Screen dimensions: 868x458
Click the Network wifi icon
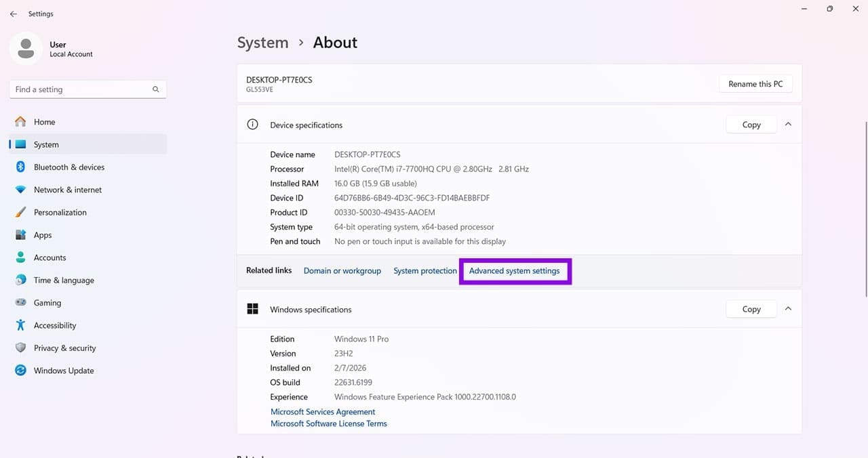click(x=20, y=190)
